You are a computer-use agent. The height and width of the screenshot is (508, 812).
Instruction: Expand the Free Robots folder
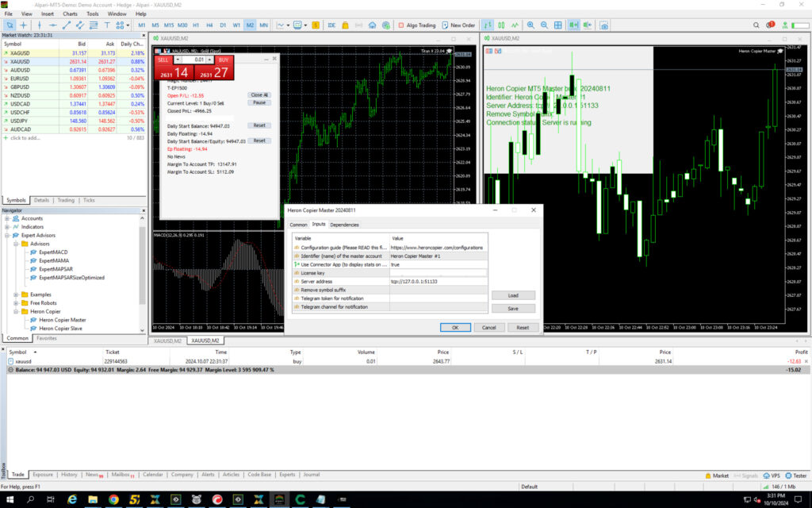coord(16,302)
